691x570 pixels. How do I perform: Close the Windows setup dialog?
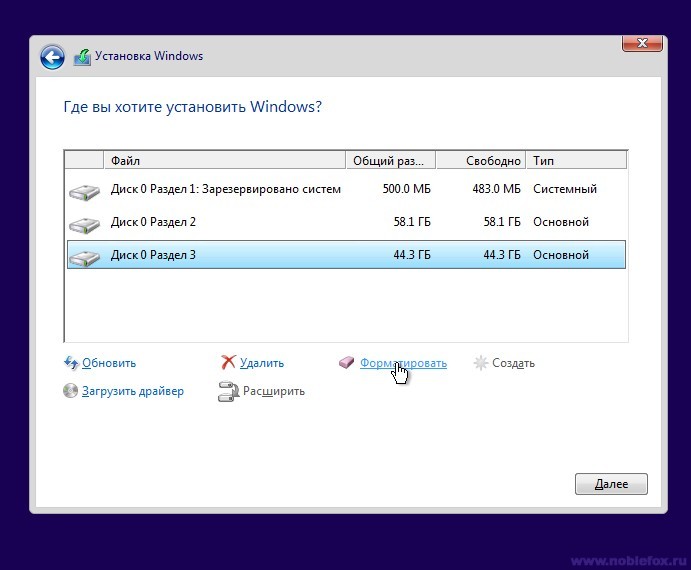click(x=642, y=43)
